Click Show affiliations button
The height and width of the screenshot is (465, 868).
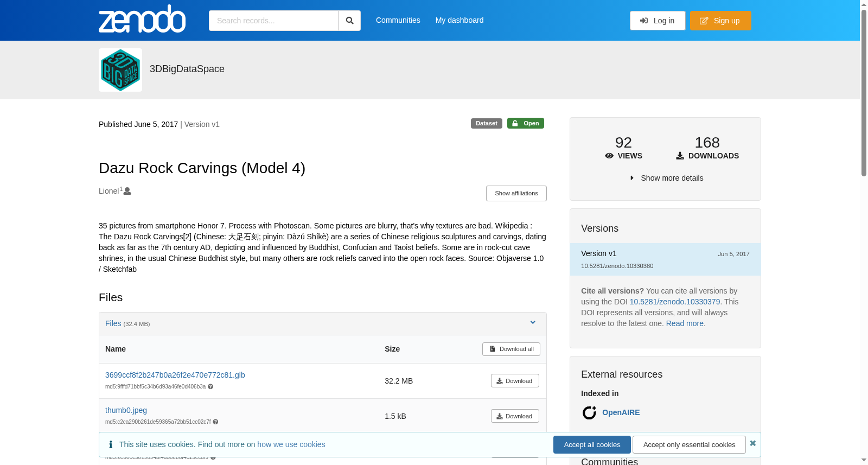coord(516,193)
